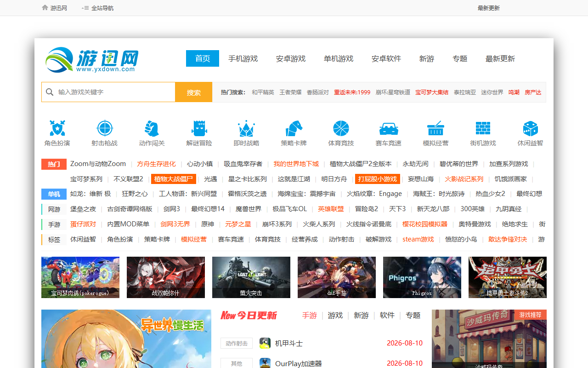Open Zoom与动物Zoom link
The width and height of the screenshot is (588, 368).
click(x=98, y=164)
